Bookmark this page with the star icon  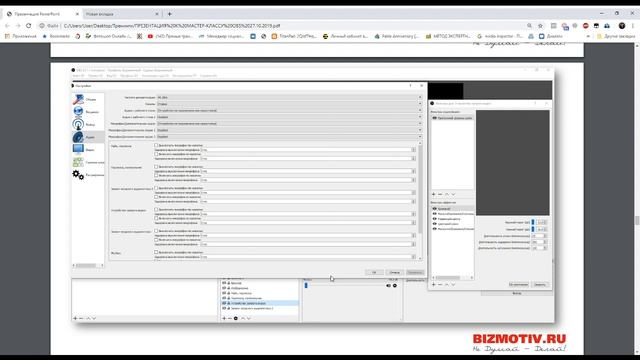coord(540,26)
